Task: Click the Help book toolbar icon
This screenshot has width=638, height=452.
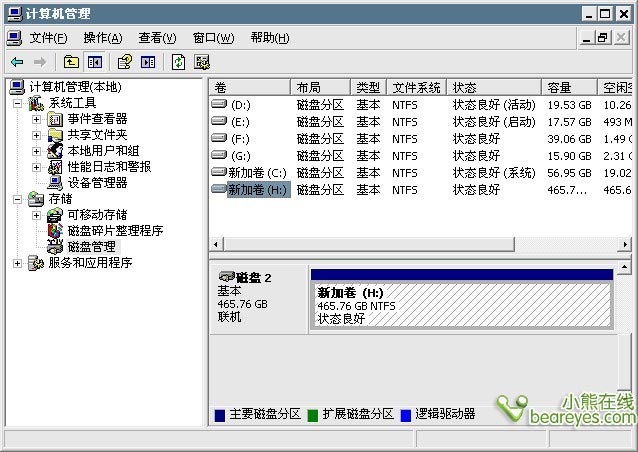Action: tap(124, 62)
